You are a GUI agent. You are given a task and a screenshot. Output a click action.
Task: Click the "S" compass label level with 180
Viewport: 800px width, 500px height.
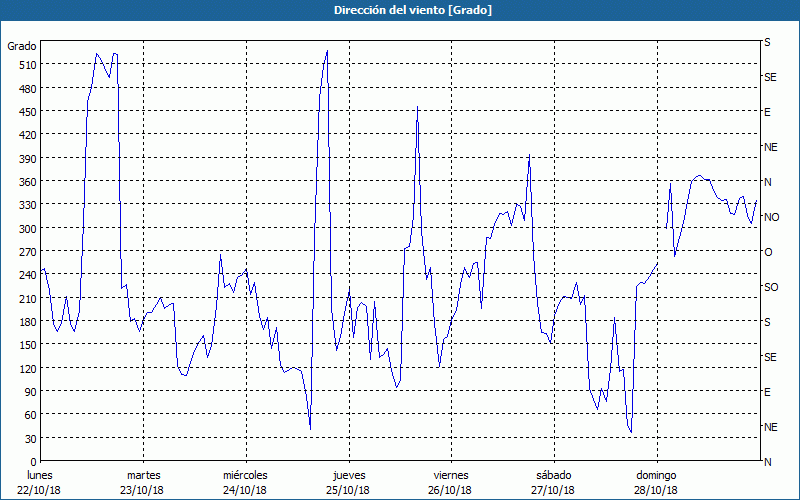tap(767, 322)
